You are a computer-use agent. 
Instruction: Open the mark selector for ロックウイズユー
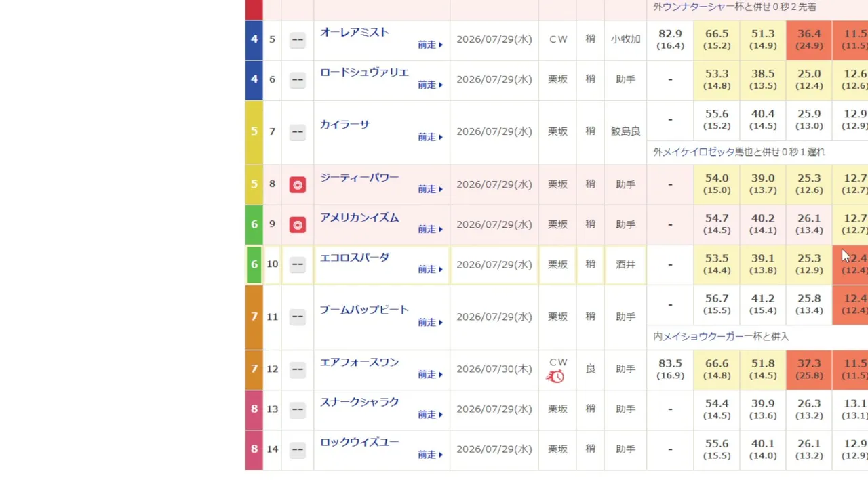pos(297,449)
